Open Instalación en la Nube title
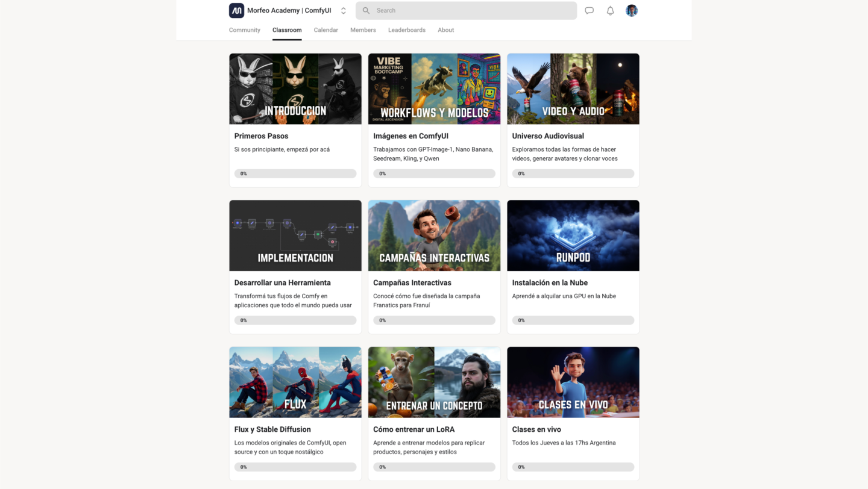Viewport: 868px width, 489px height. tap(550, 282)
